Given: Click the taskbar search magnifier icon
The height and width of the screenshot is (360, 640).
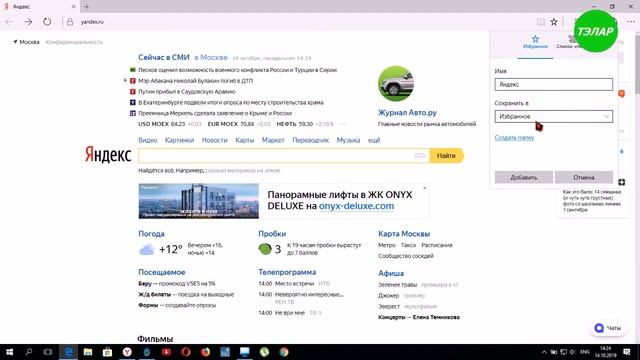Looking at the screenshot, I should pyautogui.click(x=29, y=352).
